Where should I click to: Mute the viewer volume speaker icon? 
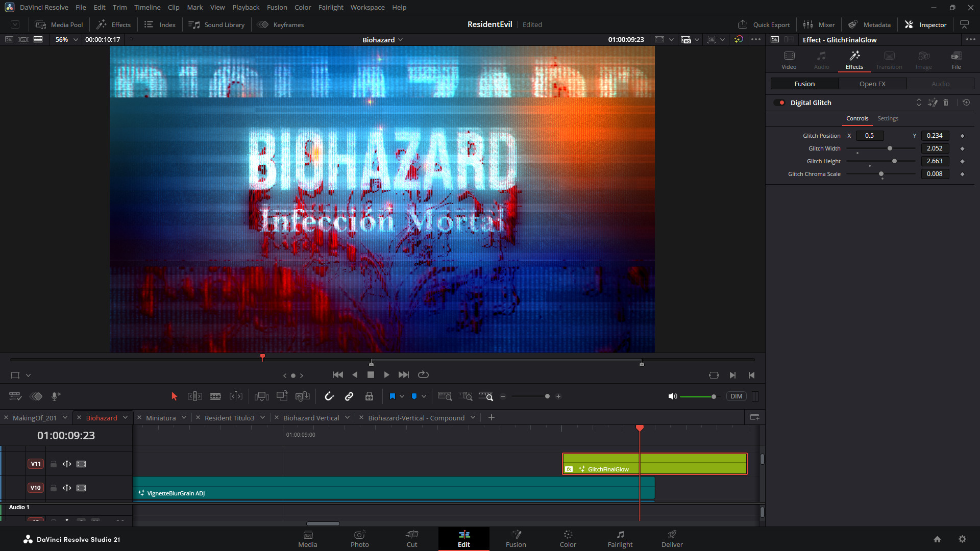(x=673, y=396)
